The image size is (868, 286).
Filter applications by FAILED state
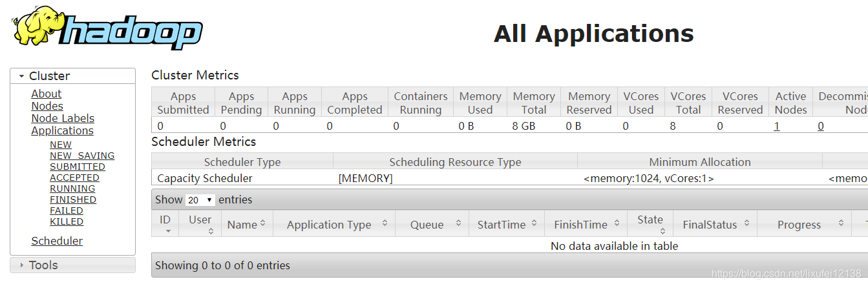[67, 210]
